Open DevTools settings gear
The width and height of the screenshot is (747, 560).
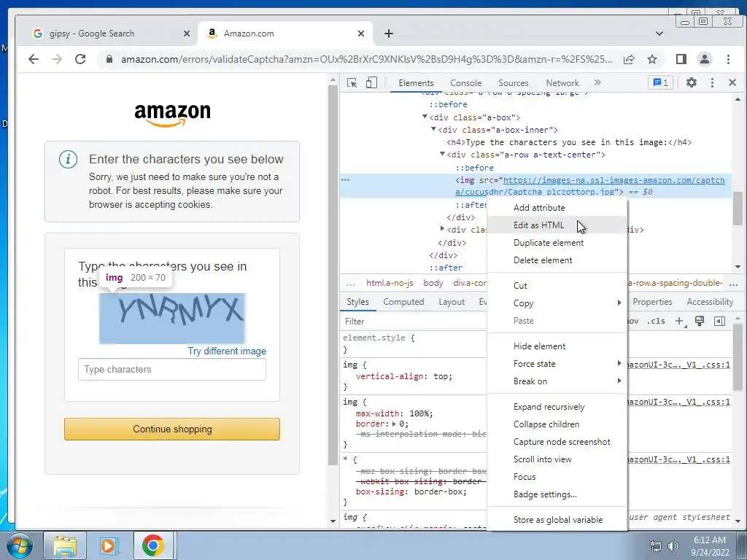692,83
